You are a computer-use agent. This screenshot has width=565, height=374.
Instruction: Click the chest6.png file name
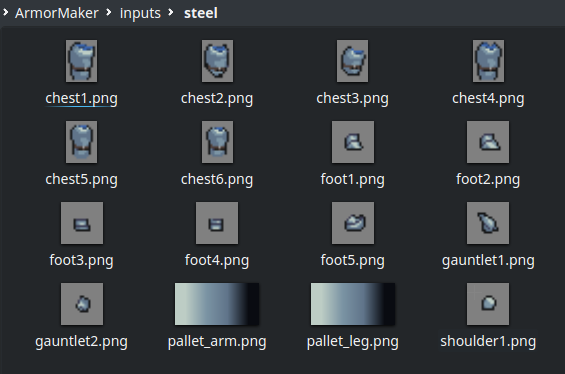[x=217, y=179]
